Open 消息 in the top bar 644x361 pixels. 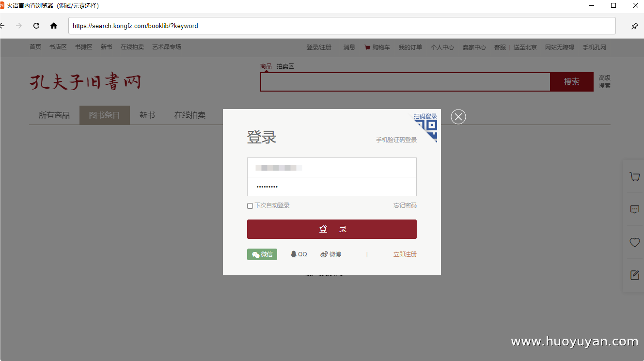point(349,47)
